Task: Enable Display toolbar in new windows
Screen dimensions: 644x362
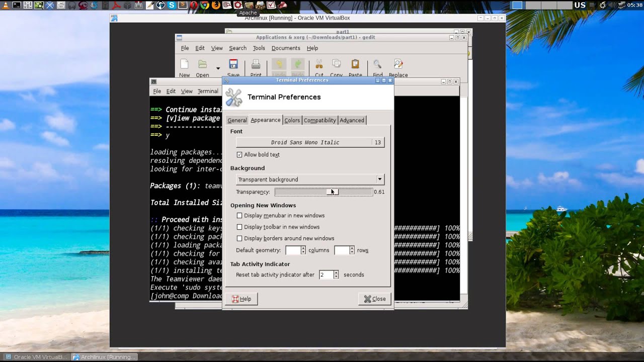Action: [239, 227]
